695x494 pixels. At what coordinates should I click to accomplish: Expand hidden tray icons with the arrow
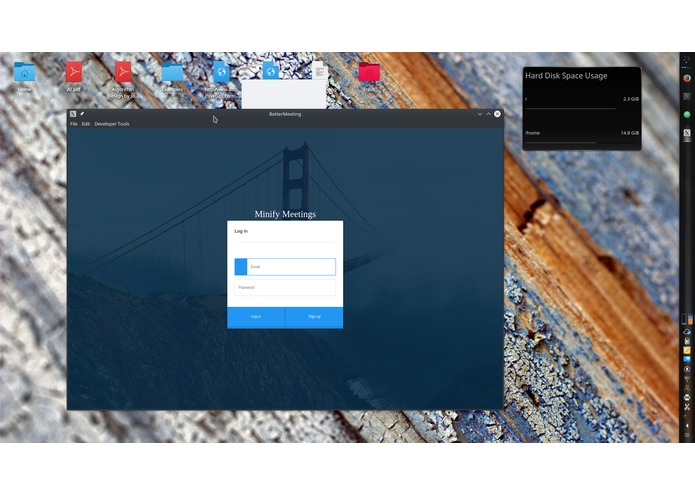(x=687, y=425)
